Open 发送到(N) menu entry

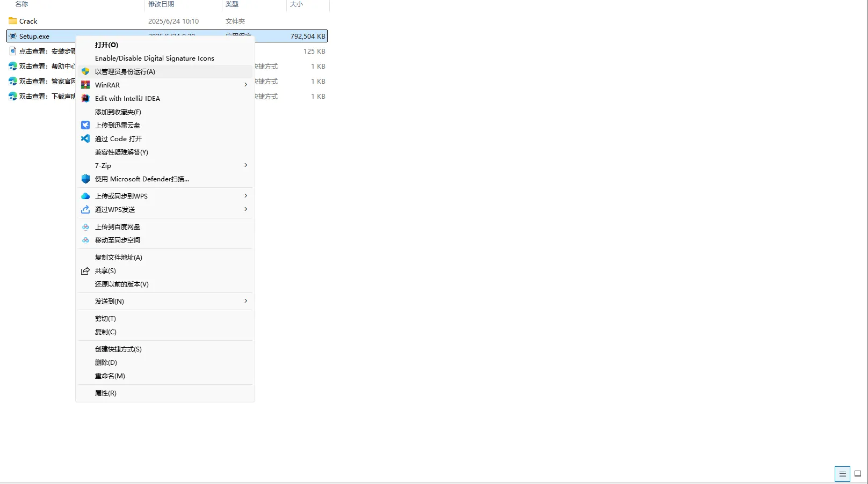(165, 301)
